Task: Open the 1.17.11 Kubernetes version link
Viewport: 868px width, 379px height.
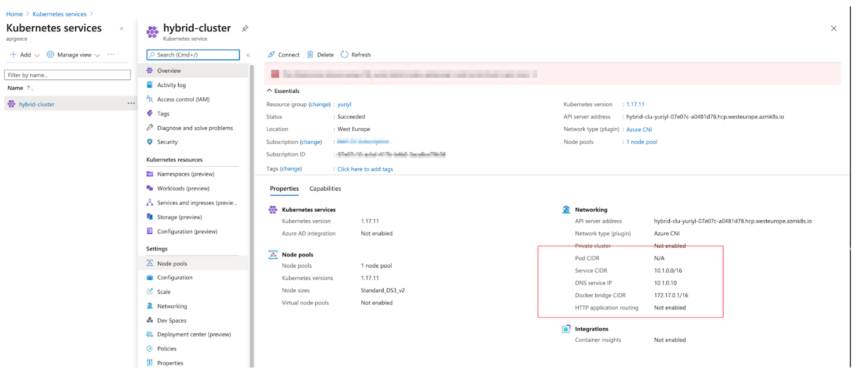Action: [x=635, y=104]
